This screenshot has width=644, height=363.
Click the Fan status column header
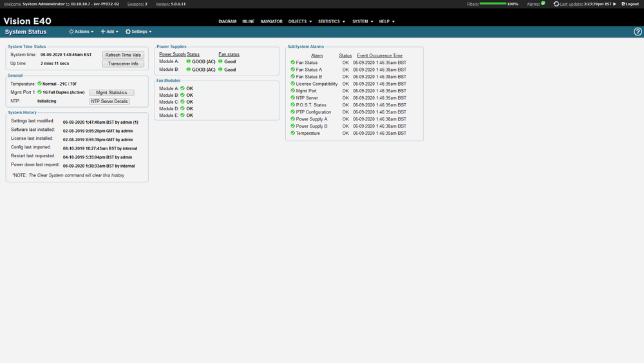tap(229, 54)
